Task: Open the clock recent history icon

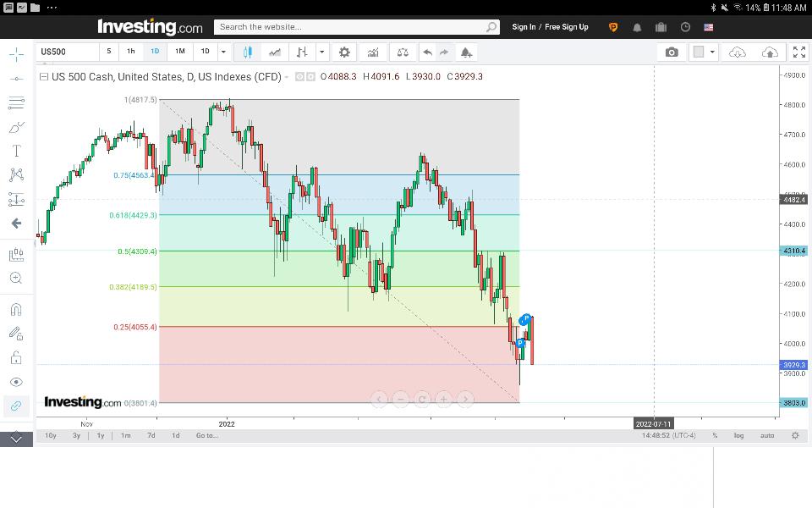Action: pos(685,27)
